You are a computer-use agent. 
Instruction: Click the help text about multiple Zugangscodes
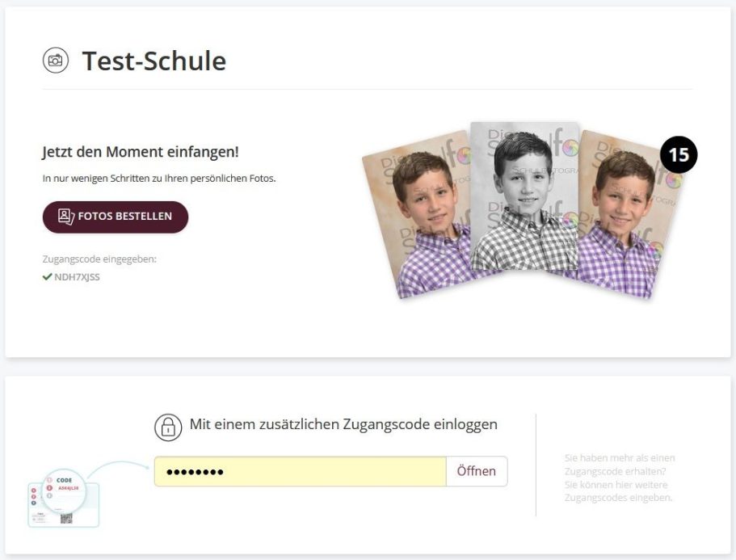tap(619, 478)
